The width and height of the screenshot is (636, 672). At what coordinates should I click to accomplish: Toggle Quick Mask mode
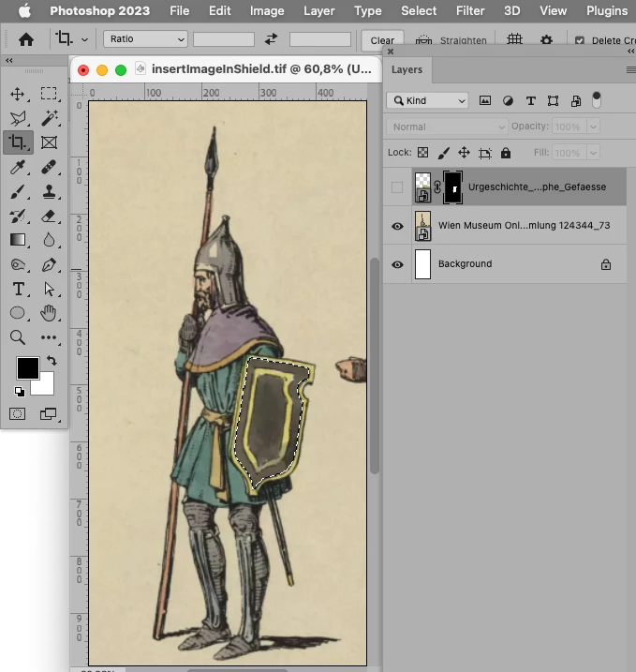17,413
